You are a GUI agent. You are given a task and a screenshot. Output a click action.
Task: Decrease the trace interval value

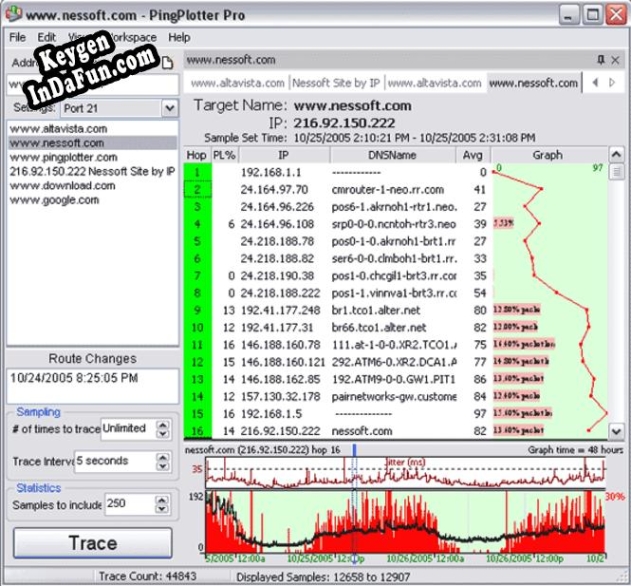163,466
